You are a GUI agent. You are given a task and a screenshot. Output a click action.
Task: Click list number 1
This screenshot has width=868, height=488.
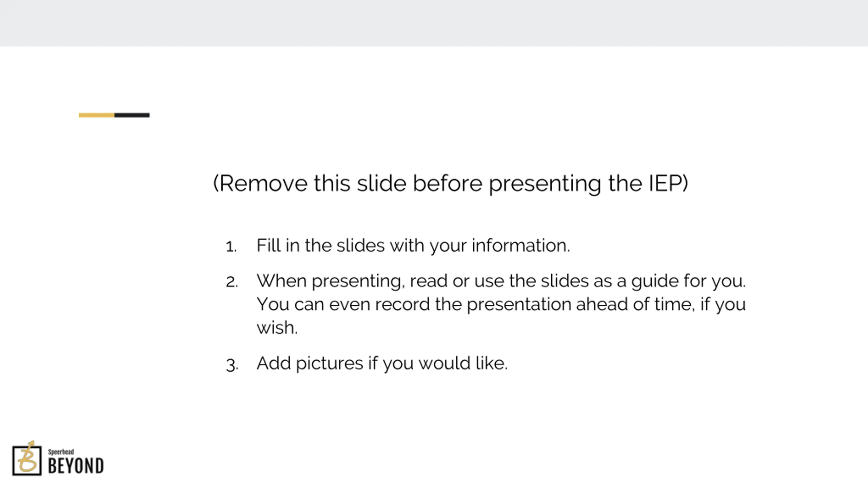[231, 246]
